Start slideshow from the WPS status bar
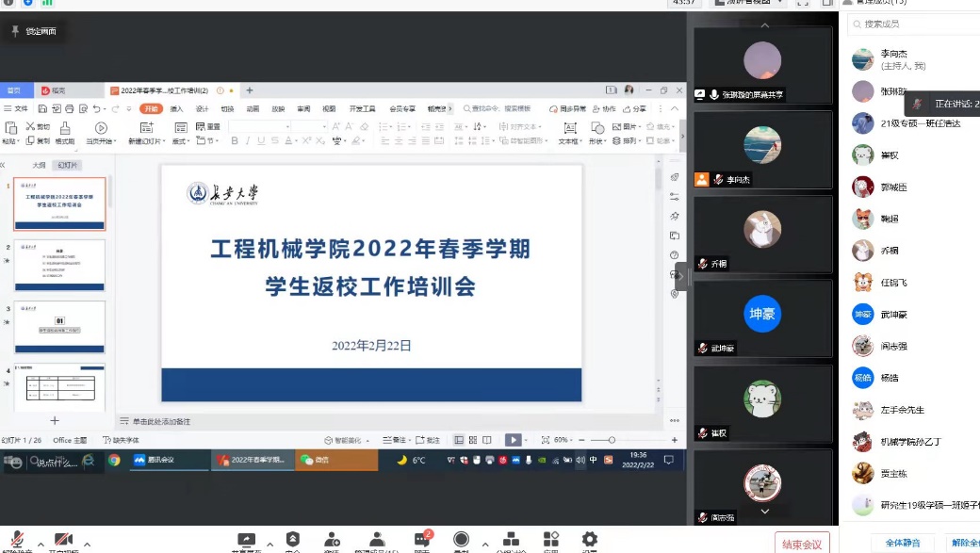This screenshot has width=980, height=553. click(513, 440)
